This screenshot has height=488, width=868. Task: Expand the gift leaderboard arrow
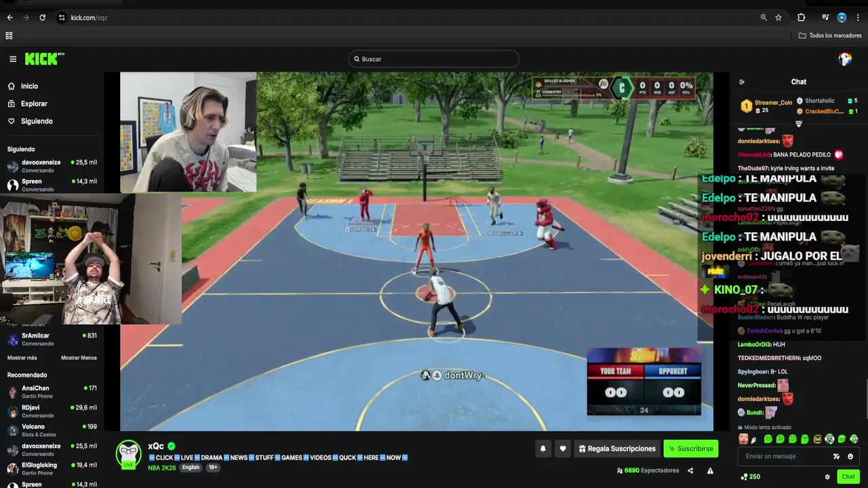pyautogui.click(x=798, y=124)
